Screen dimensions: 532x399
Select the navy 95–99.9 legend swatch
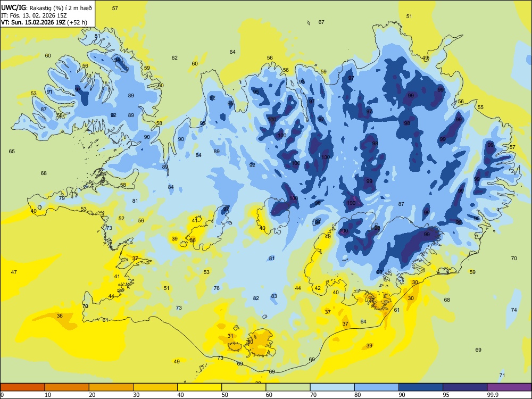pyautogui.click(x=465, y=387)
